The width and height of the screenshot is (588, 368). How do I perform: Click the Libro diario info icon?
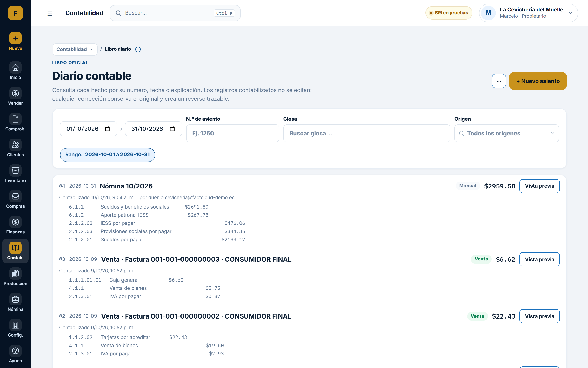tap(138, 49)
